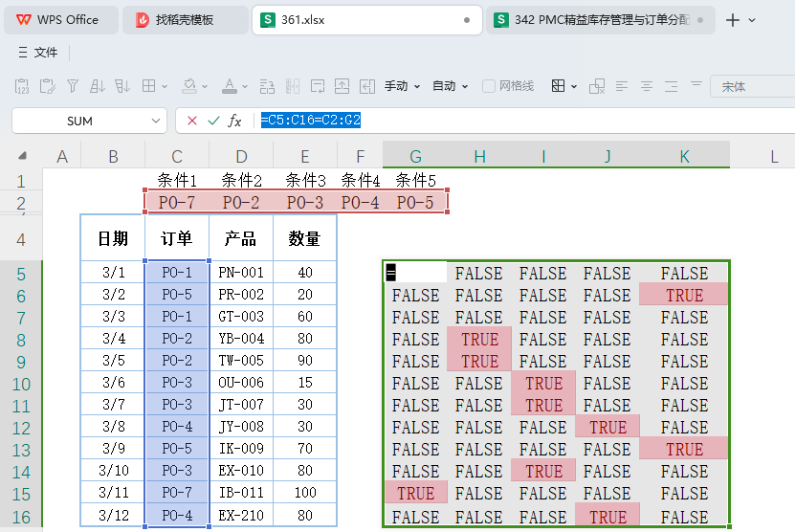
Task: Click the filter funnel icon
Action: (73, 86)
